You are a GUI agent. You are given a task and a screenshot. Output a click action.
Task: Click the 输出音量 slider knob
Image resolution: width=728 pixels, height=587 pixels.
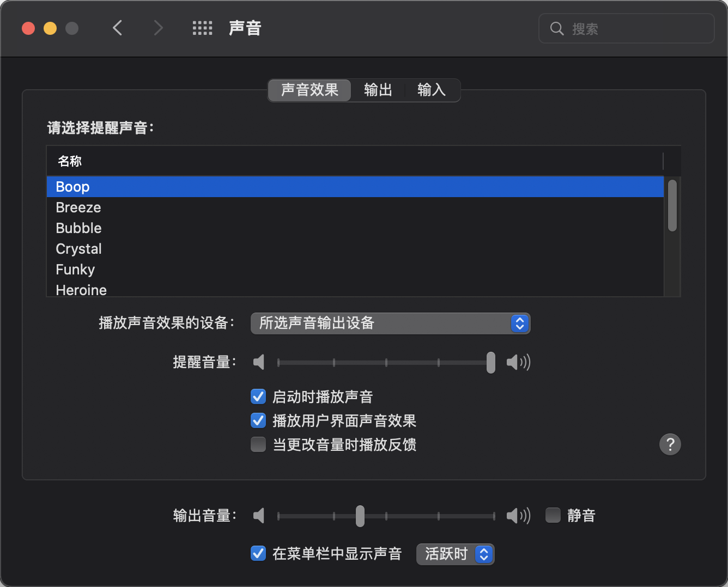(x=360, y=516)
